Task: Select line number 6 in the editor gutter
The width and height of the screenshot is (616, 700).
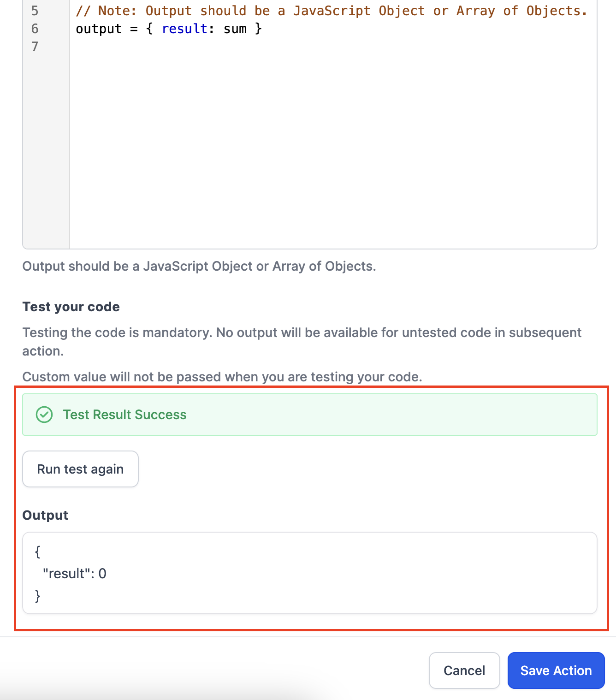Action: [x=35, y=29]
